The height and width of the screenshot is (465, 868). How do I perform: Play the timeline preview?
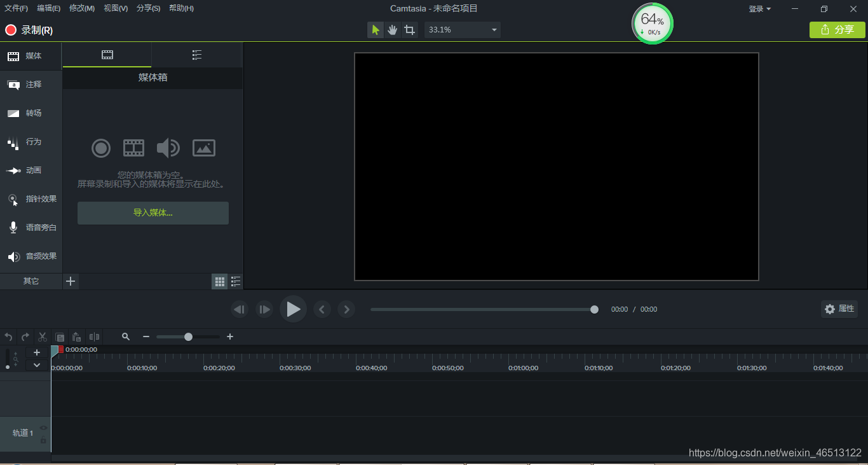pyautogui.click(x=293, y=309)
